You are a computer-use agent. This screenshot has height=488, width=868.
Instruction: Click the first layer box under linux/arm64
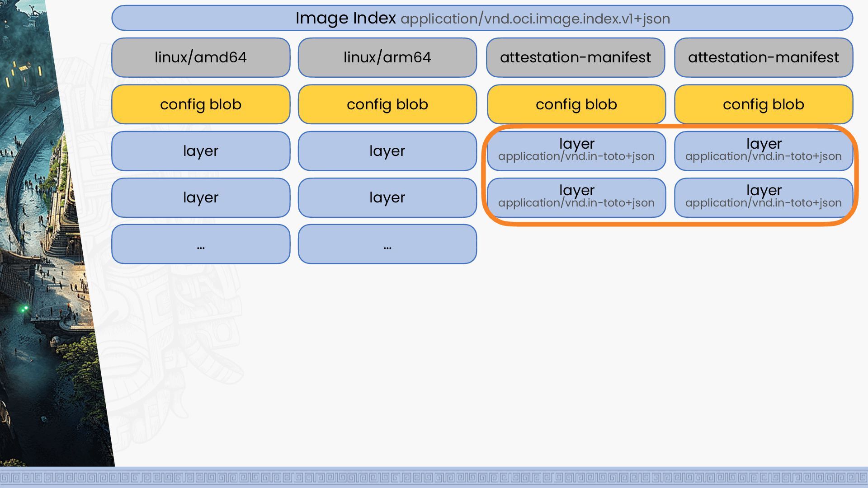point(387,151)
